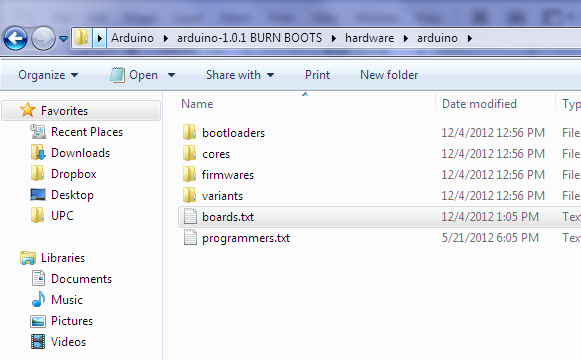
Task: Expand the Open button dropdown arrow
Action: (171, 75)
